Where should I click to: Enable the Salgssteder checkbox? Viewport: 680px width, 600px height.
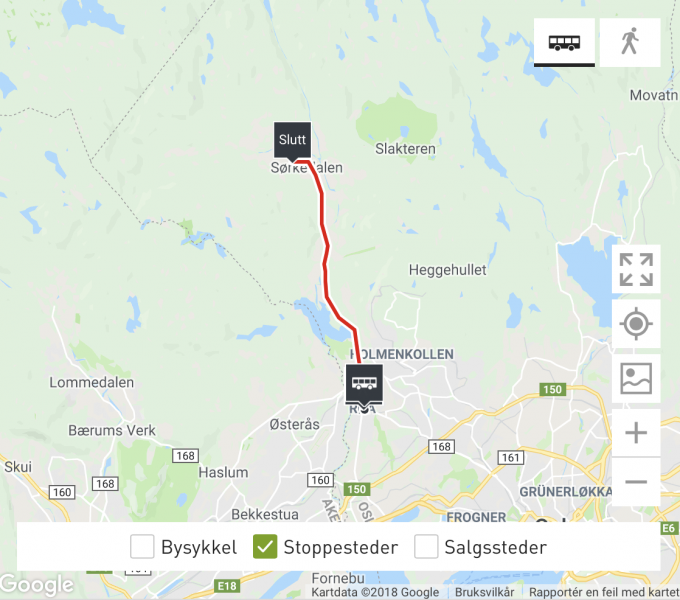(x=426, y=546)
